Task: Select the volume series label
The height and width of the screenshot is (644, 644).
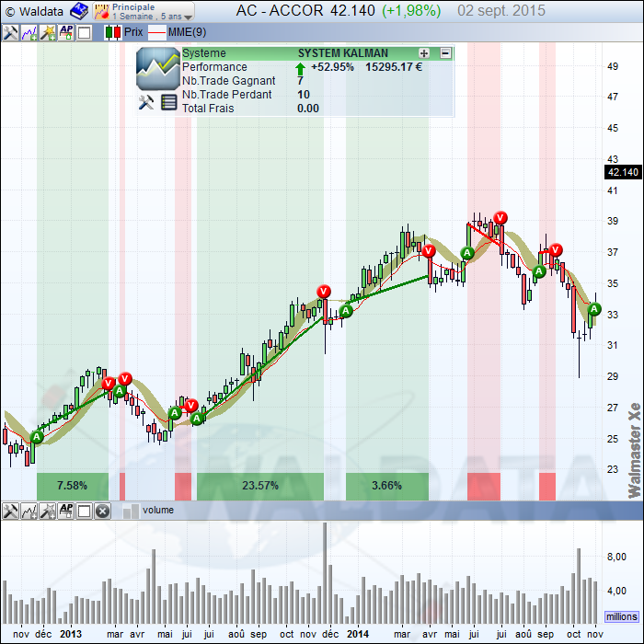Action: [158, 510]
